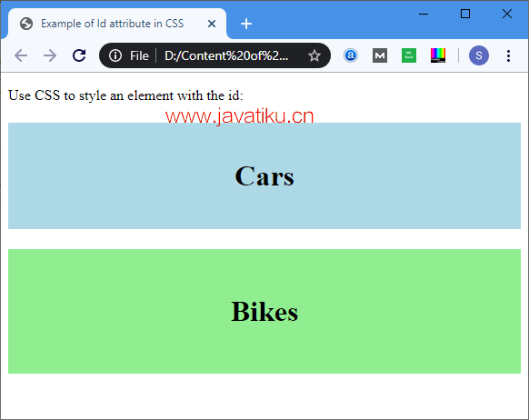Focus the address bar file URL
This screenshot has width=529, height=420.
(x=226, y=55)
